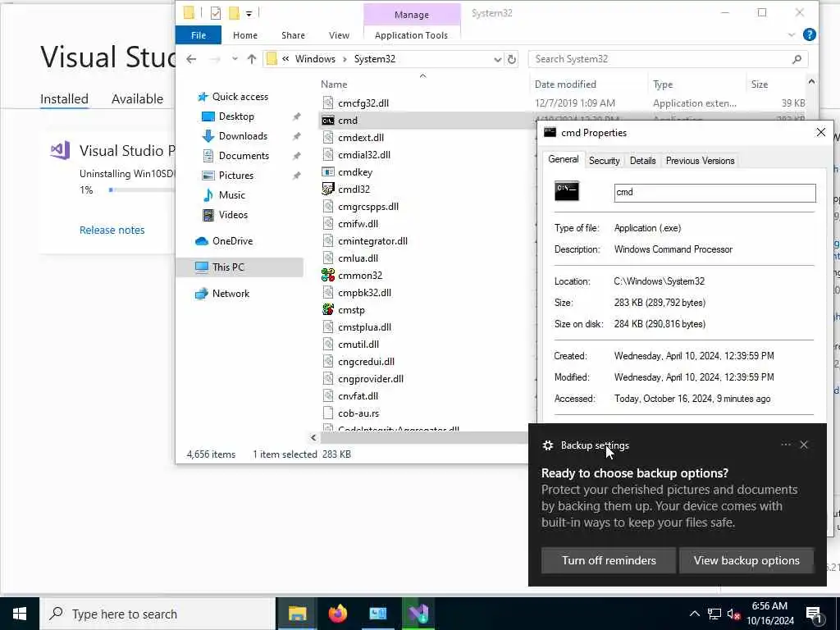Select cngprovider.dll in the file list
This screenshot has height=630, width=840.
pyautogui.click(x=371, y=379)
